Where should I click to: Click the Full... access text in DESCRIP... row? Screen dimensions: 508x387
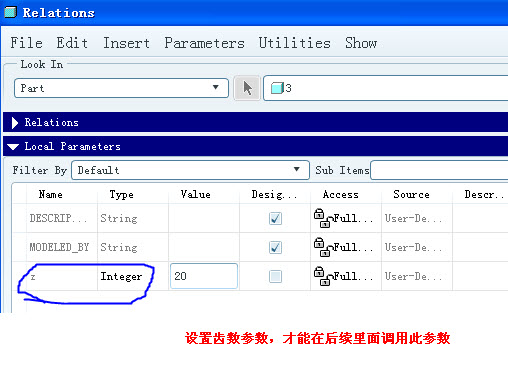pyautogui.click(x=353, y=218)
